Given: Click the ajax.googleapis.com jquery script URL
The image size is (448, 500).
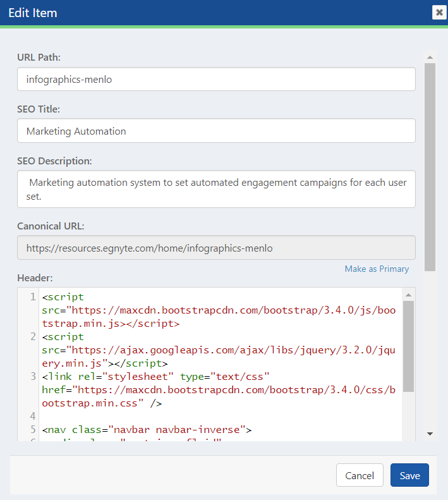Looking at the screenshot, I should [219, 357].
